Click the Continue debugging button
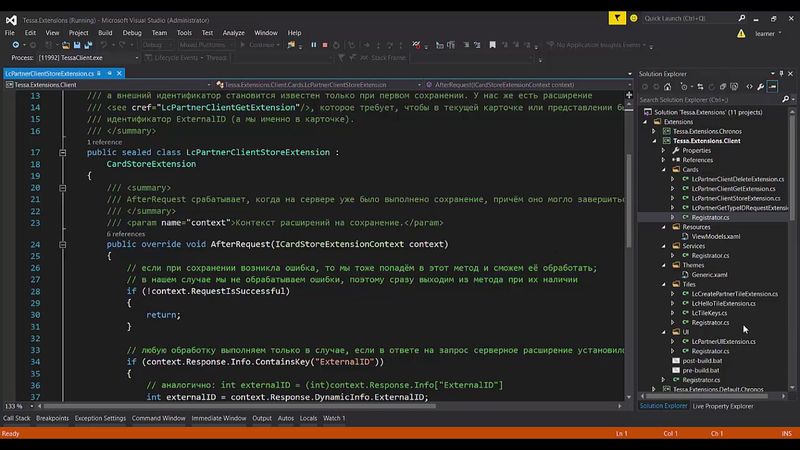Viewport: 800px width, 450px height. coord(260,45)
